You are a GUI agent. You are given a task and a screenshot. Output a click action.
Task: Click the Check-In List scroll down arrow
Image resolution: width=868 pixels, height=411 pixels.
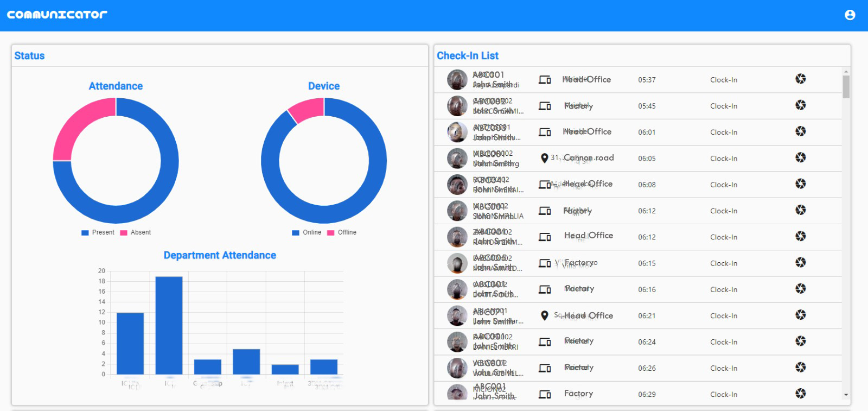tap(846, 395)
